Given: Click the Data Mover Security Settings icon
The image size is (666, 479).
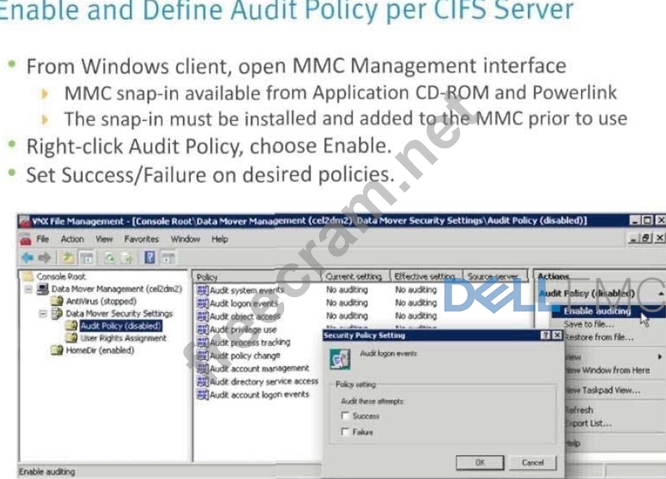Looking at the screenshot, I should (57, 314).
